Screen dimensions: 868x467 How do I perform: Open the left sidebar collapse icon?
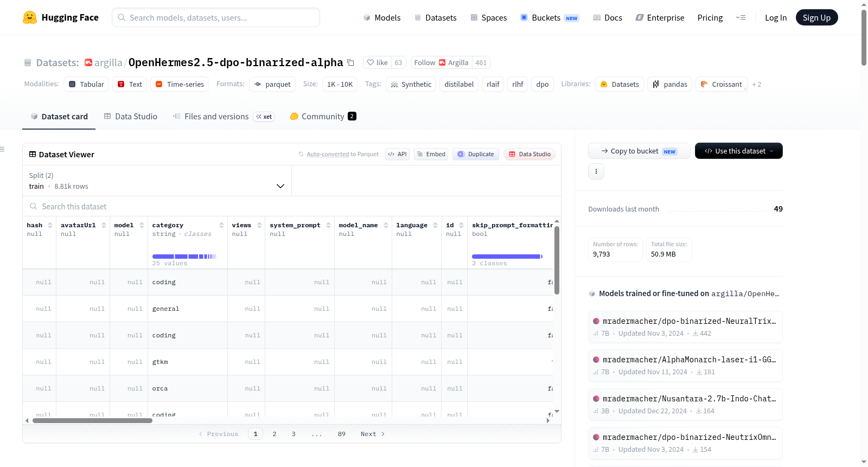tap(2, 149)
